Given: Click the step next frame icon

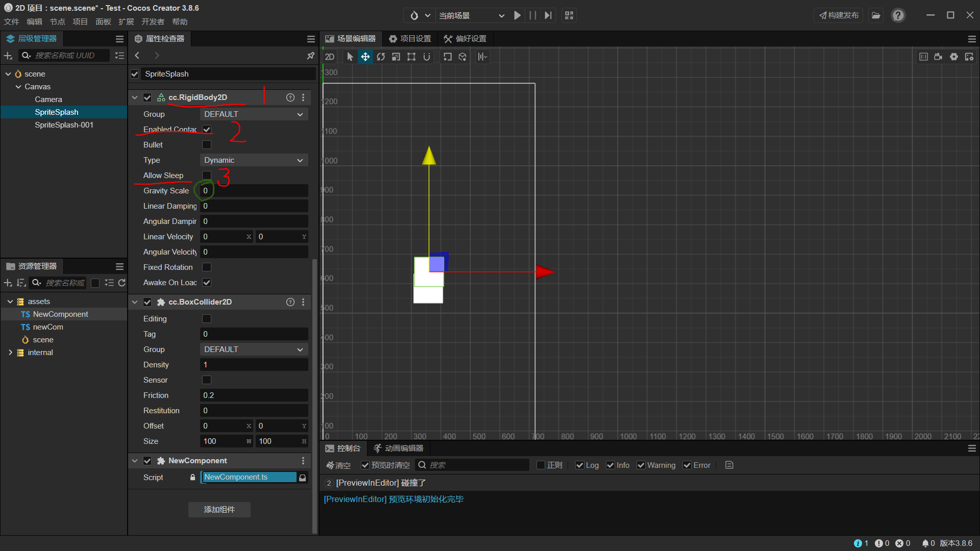Looking at the screenshot, I should [548, 15].
